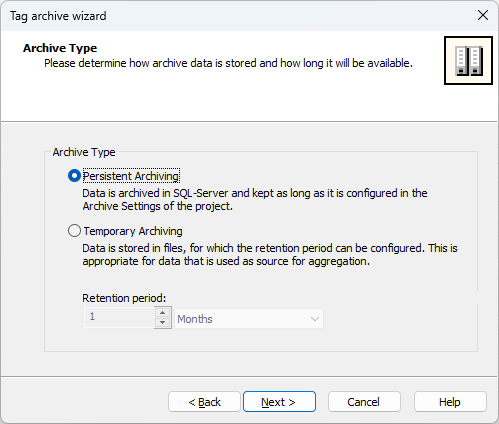Click the chevron arrow of Months combo box

click(315, 319)
